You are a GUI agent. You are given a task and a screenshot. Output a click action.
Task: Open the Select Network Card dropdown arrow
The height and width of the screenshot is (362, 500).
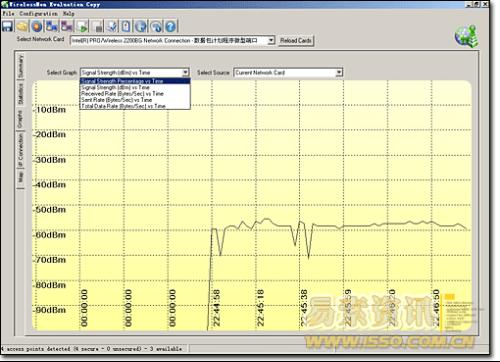pos(271,41)
